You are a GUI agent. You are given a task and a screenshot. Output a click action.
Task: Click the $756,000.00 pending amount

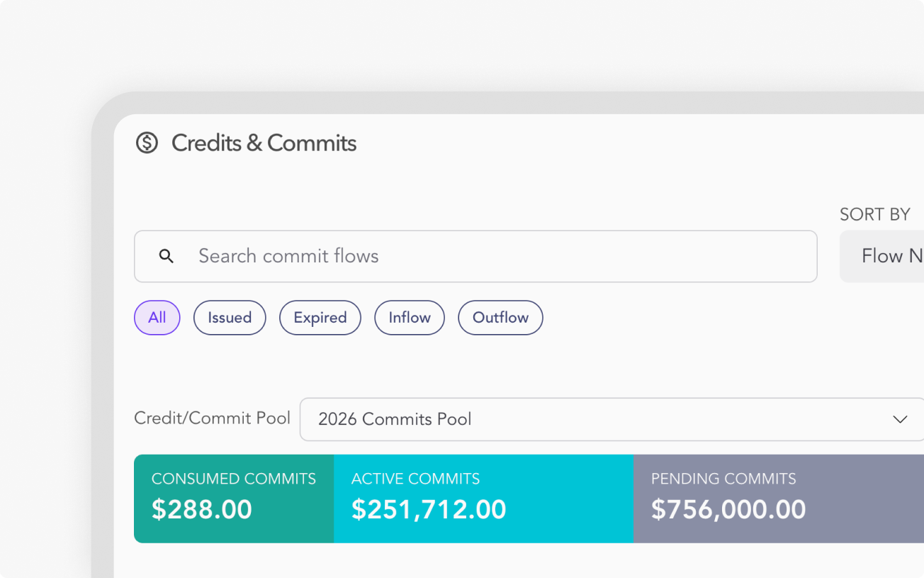point(728,509)
